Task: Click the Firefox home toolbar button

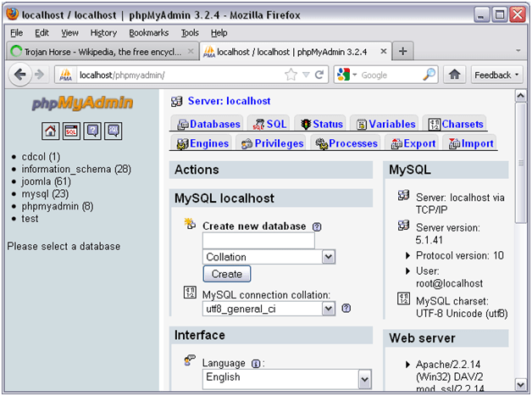Action: coord(455,75)
